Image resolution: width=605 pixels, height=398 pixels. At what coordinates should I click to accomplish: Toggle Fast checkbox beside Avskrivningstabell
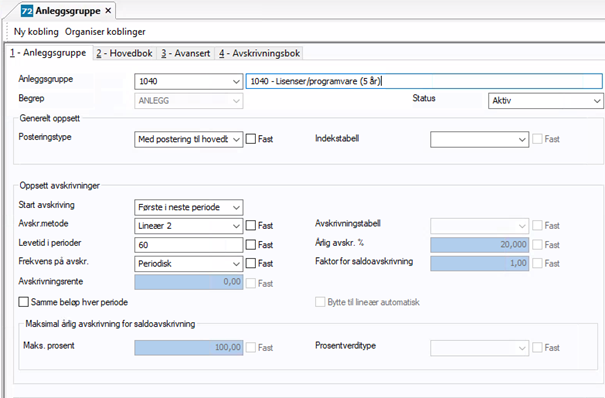tap(537, 225)
